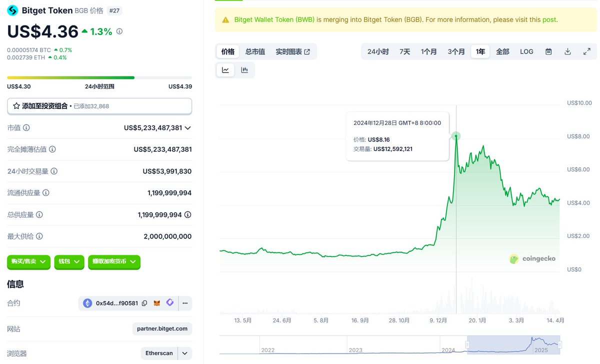Click the high range value US$4.39
The height and width of the screenshot is (364, 600).
tap(180, 86)
